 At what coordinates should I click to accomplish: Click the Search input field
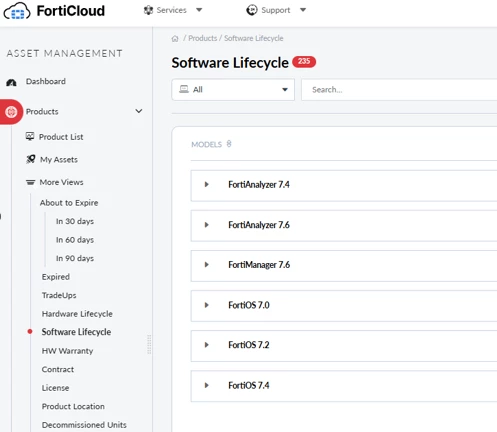click(x=399, y=90)
